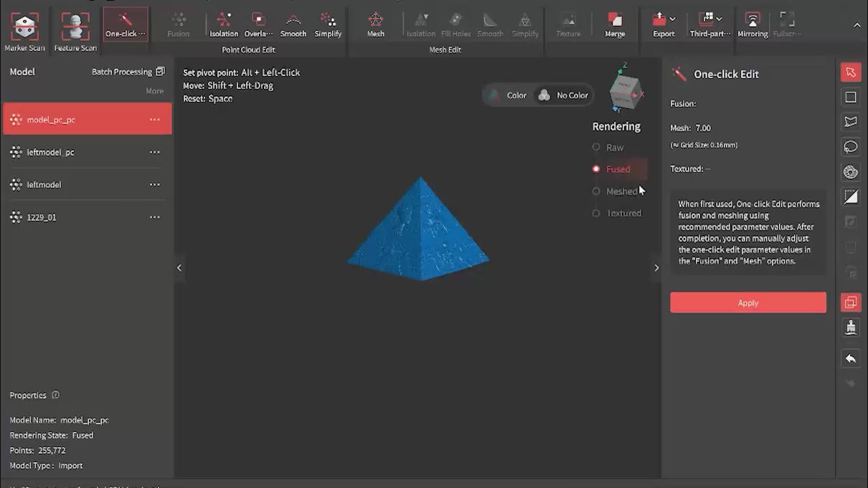
Task: Select the point cloud Simplify tool
Action: click(328, 25)
